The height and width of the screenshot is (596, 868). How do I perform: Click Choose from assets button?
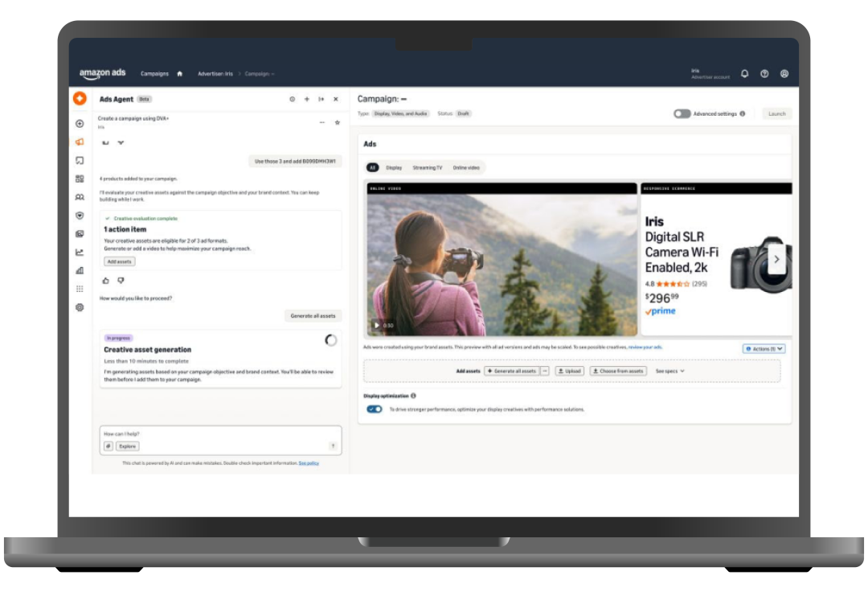(x=618, y=371)
